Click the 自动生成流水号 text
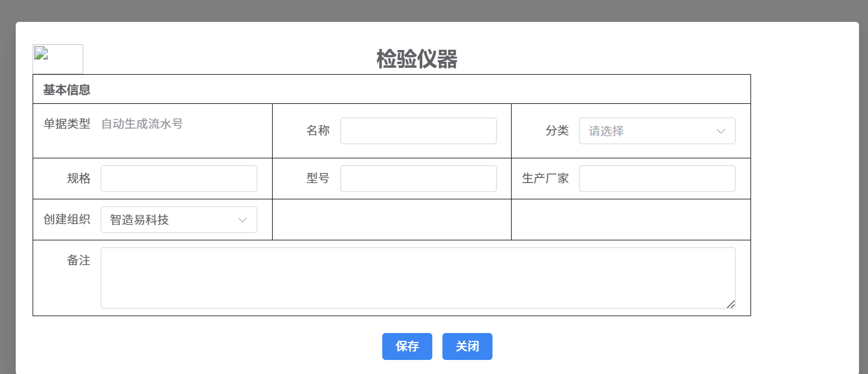The image size is (868, 374). point(142,124)
